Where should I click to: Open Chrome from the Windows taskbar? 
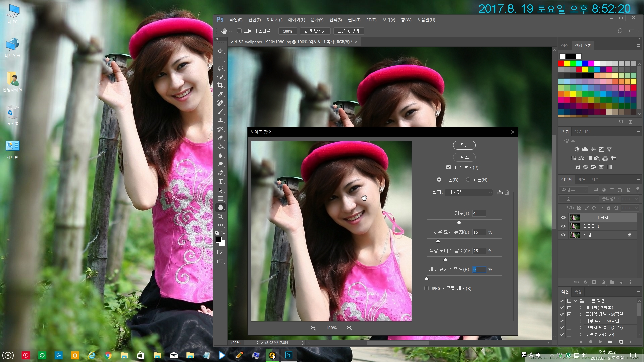click(108, 355)
